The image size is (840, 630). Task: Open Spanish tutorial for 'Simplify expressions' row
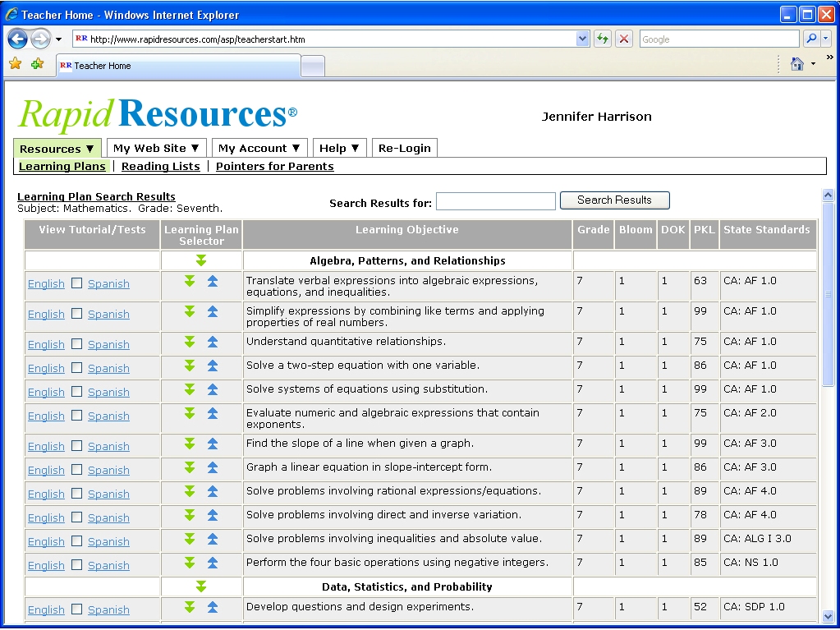(x=108, y=315)
